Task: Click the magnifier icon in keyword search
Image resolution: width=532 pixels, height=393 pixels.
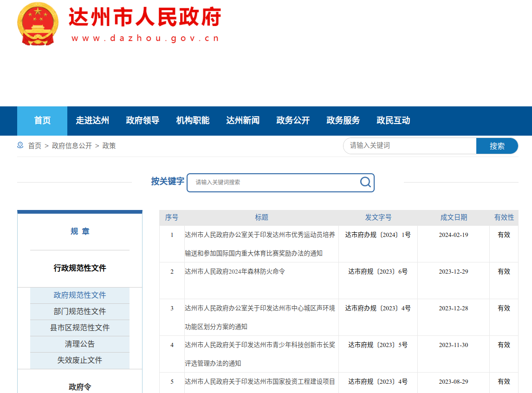Action: click(x=365, y=182)
